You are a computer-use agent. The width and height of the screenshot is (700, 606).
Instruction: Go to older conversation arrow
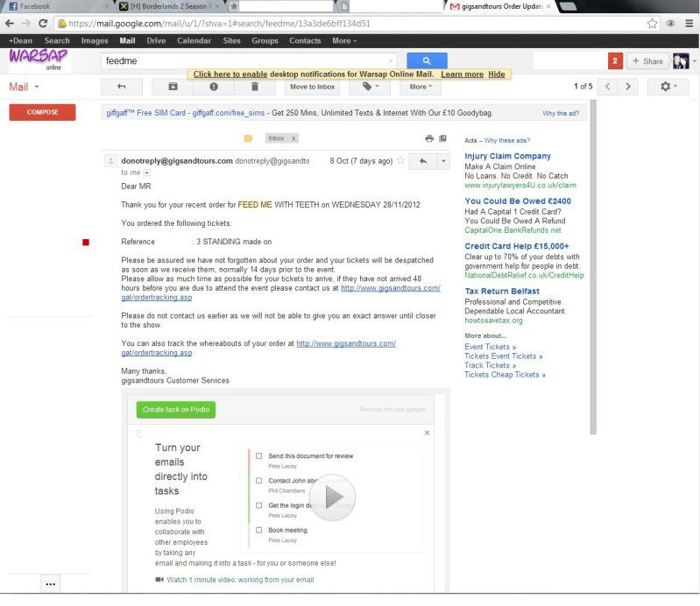[628, 87]
